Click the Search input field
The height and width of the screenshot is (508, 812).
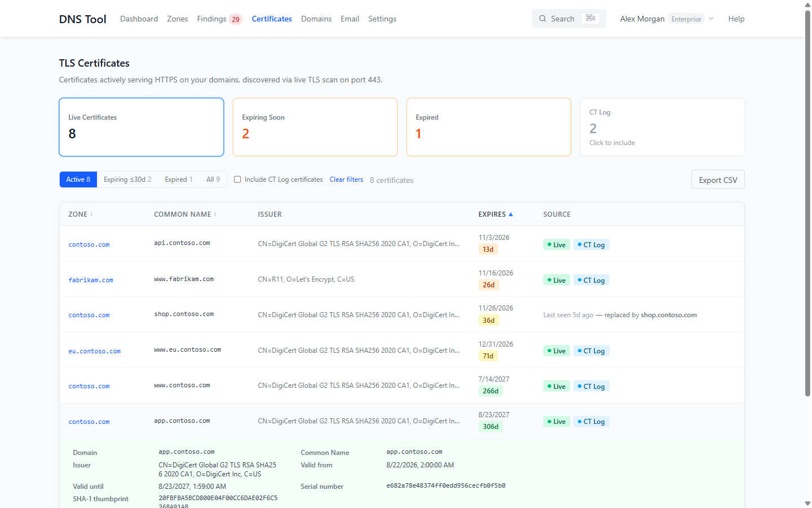(x=569, y=19)
